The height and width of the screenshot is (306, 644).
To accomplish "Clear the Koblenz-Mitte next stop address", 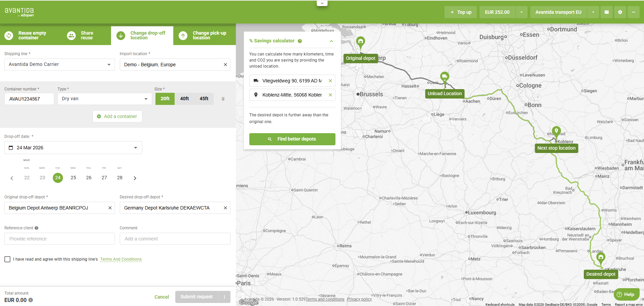I will 330,95.
